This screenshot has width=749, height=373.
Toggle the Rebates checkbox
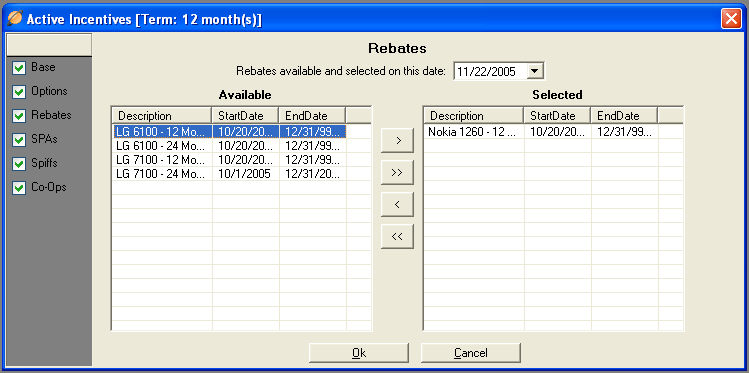point(19,116)
